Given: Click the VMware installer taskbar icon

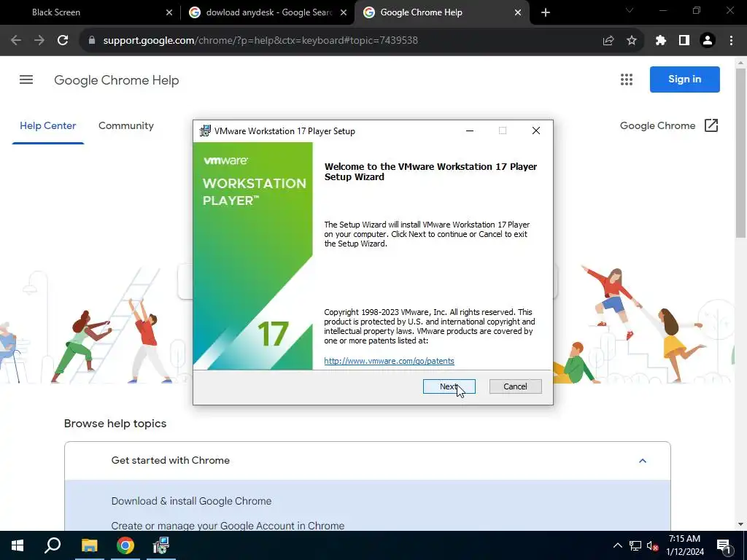Looking at the screenshot, I should [161, 545].
